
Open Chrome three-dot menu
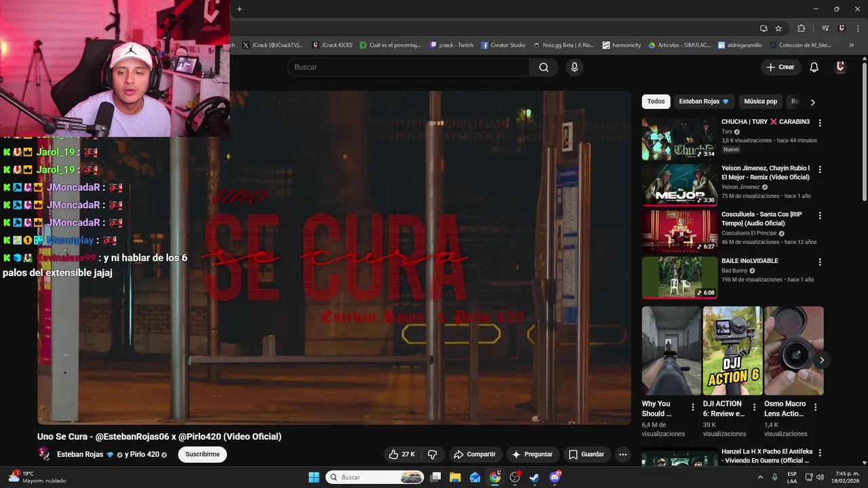(x=857, y=28)
